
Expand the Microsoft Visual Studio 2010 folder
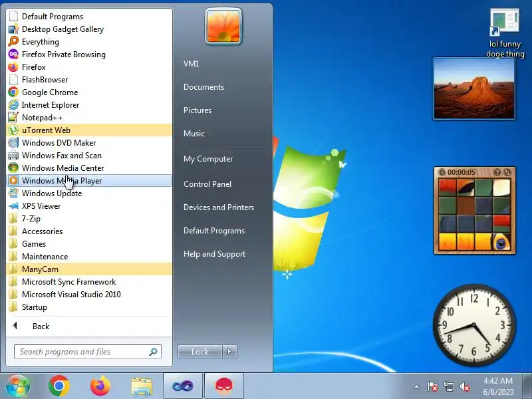[x=89, y=294]
